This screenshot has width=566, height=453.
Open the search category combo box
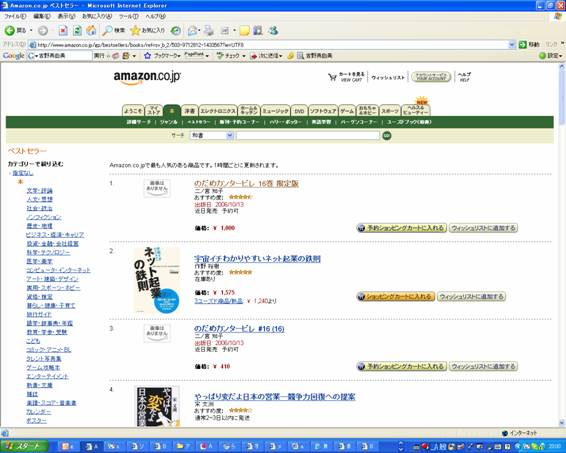212,135
